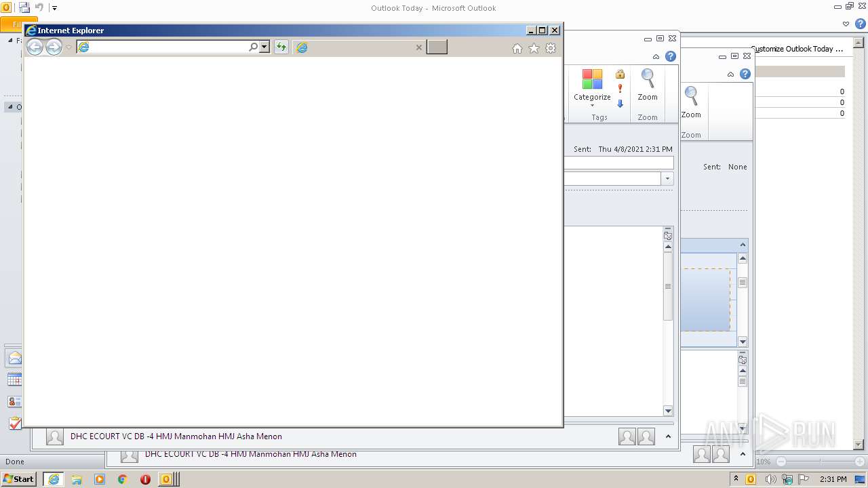The width and height of the screenshot is (868, 488).
Task: Expand the people pane in the Sent None message window
Action: 743,454
